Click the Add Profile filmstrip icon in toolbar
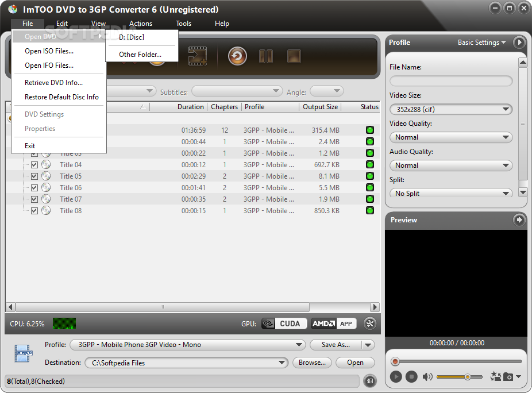Viewport: 532px width, 393px height. tap(198, 56)
